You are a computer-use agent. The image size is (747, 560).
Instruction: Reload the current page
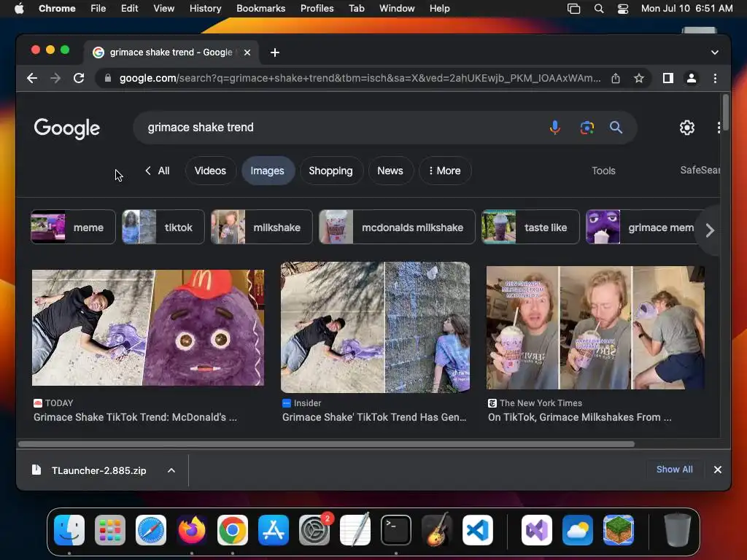click(79, 78)
